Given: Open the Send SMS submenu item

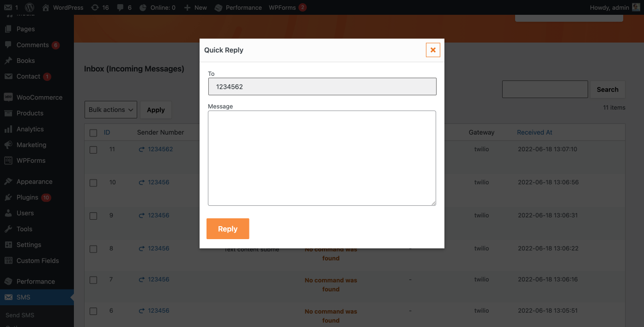Looking at the screenshot, I should 20,315.
